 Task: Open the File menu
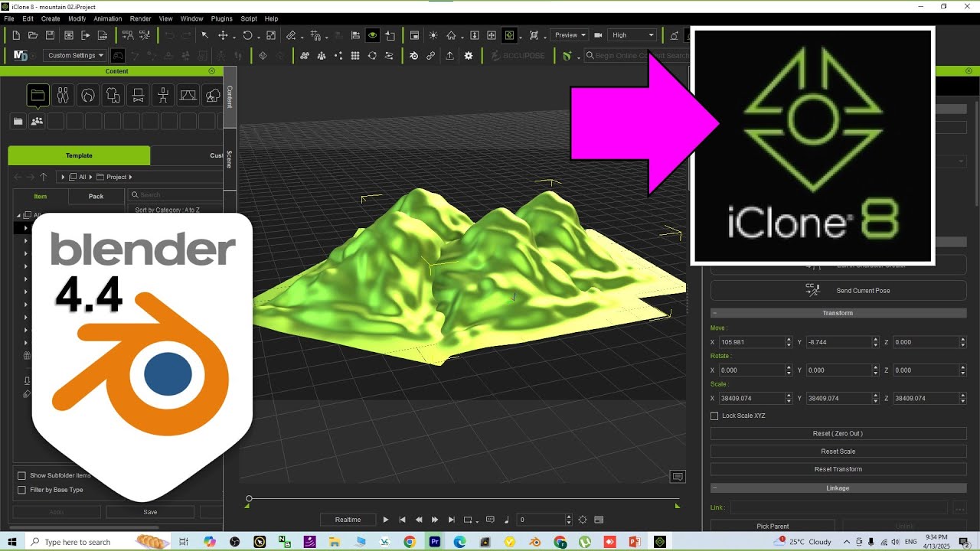[x=9, y=18]
